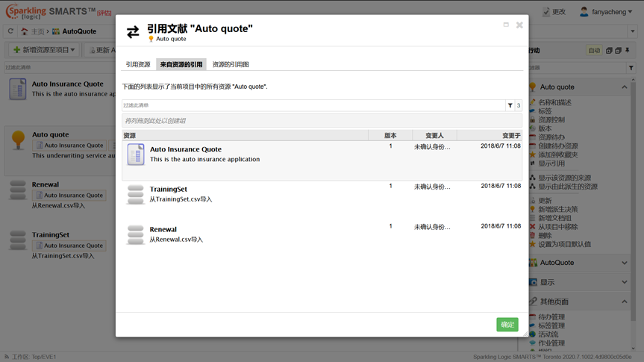Image resolution: width=644 pixels, height=362 pixels.
Task: Click the filter funnel icon in dialog
Action: pyautogui.click(x=510, y=106)
